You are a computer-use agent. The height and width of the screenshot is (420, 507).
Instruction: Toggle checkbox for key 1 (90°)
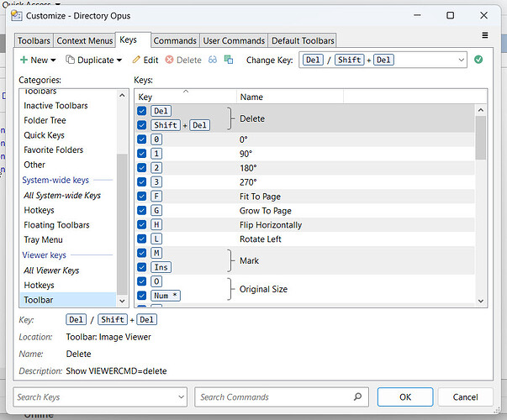(x=141, y=154)
